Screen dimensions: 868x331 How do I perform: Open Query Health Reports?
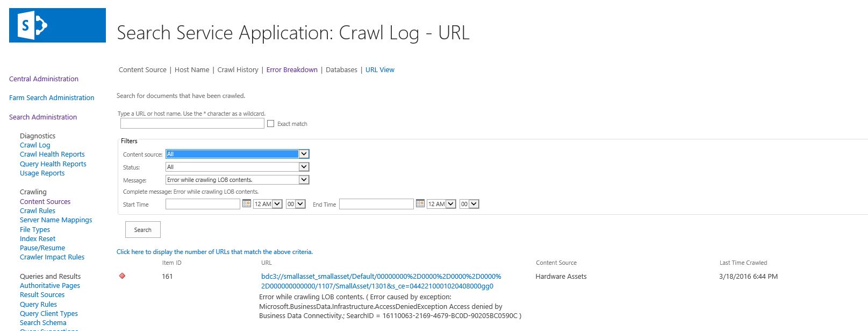tap(53, 164)
